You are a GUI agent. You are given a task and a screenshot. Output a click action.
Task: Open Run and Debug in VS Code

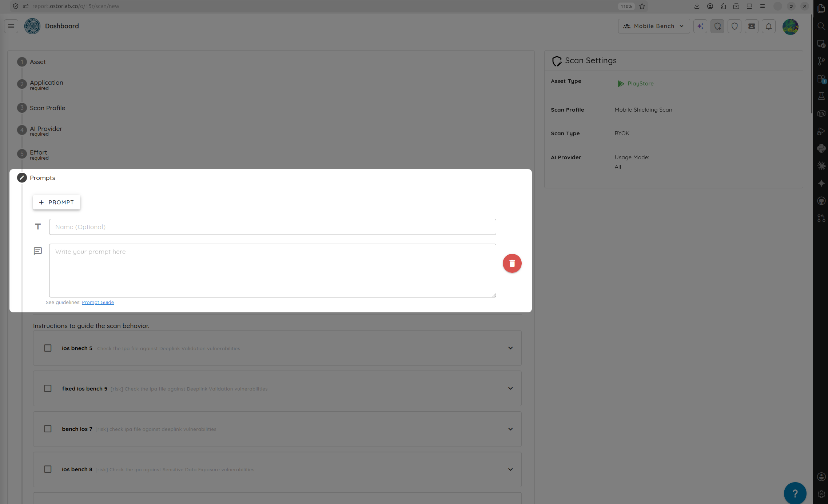point(821,131)
